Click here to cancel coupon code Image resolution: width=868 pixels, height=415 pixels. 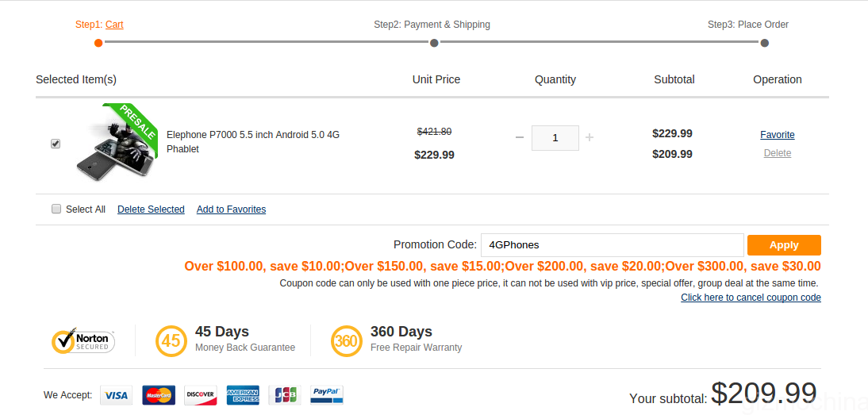point(751,298)
